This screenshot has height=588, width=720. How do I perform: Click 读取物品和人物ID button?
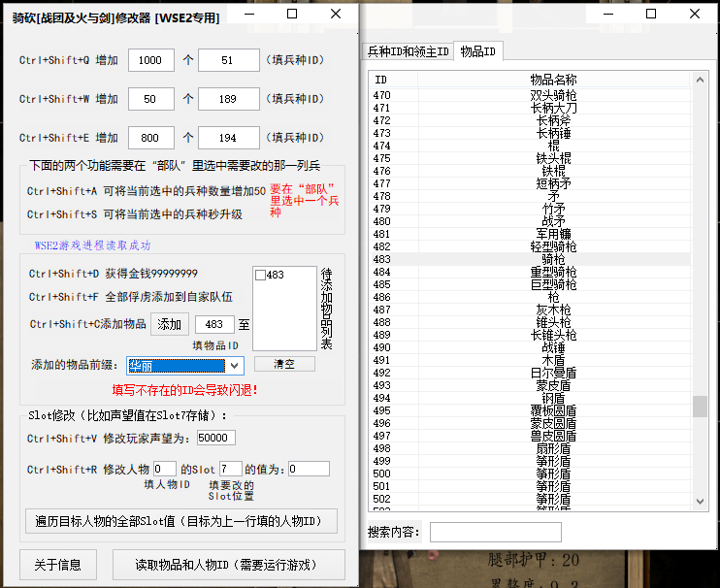pyautogui.click(x=228, y=564)
